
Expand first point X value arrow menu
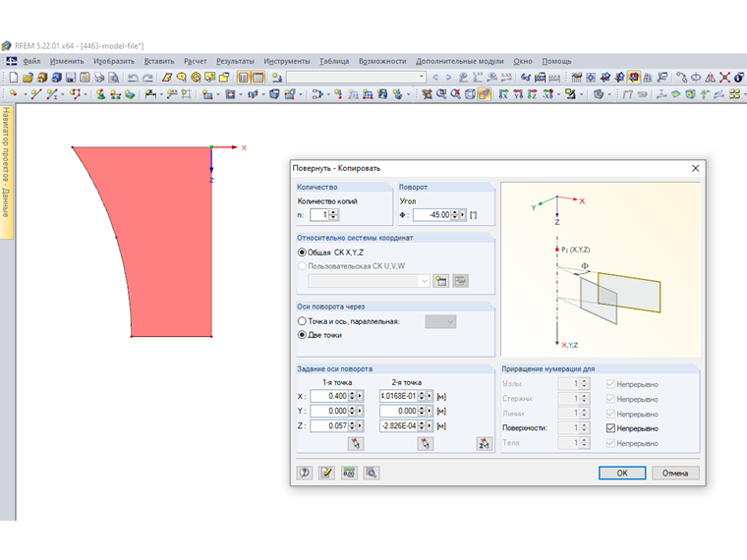click(360, 396)
